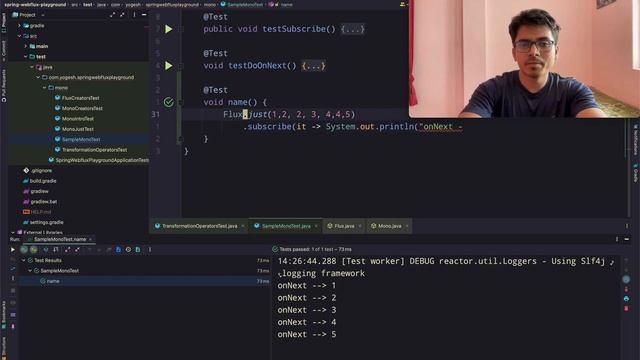Collapse com.yogesh.springwebfluxplayground package
This screenshot has width=640, height=360.
tap(38, 78)
